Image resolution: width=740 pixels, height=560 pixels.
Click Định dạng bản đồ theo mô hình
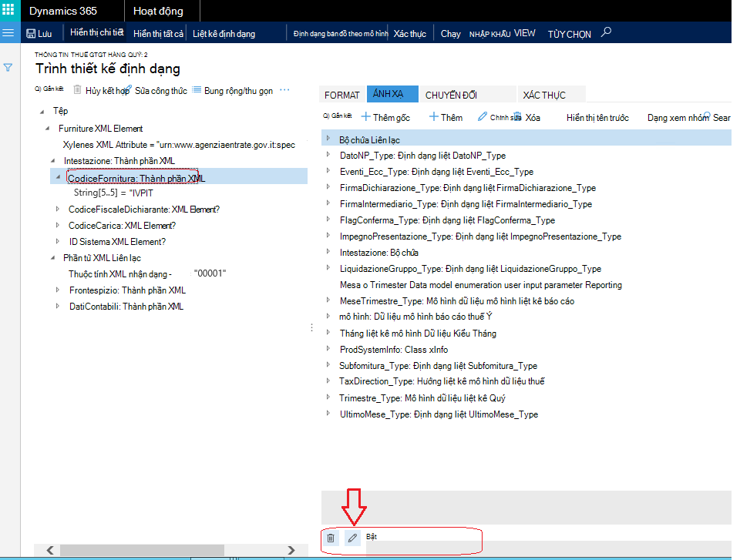340,33
